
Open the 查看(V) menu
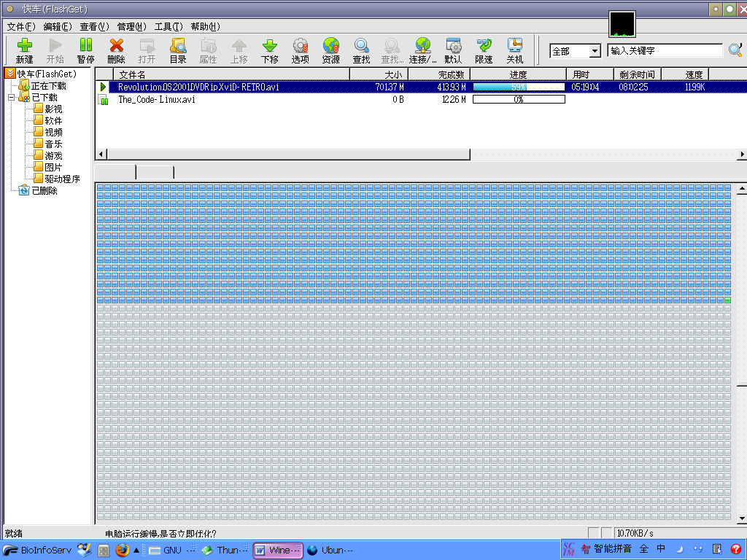pyautogui.click(x=94, y=27)
